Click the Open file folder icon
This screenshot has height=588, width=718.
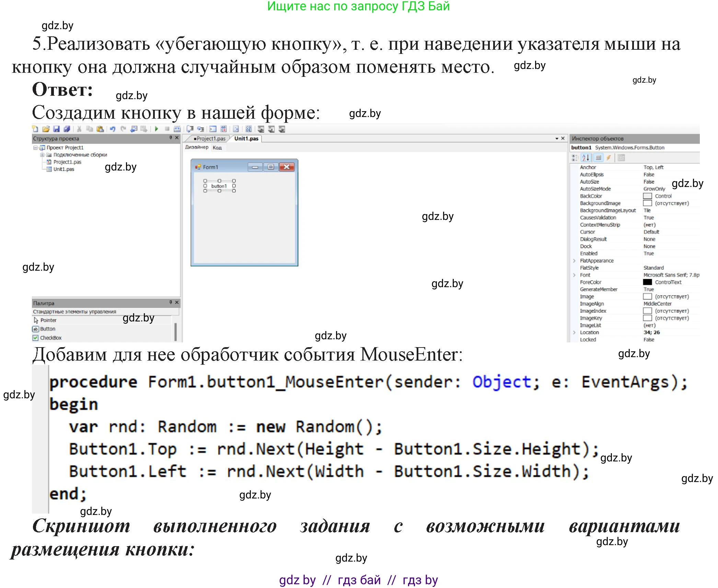click(46, 129)
